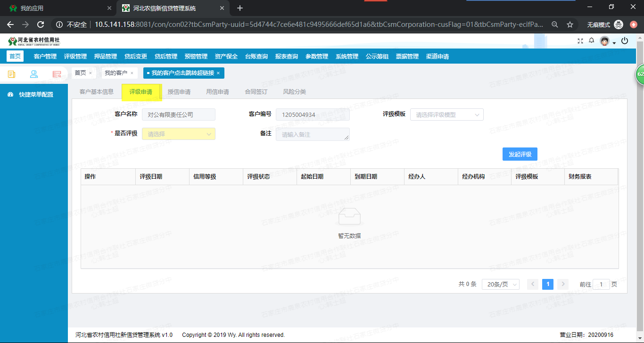Screen dimensions: 644x343
Task: Select the blue user profile icon
Action: click(x=34, y=74)
